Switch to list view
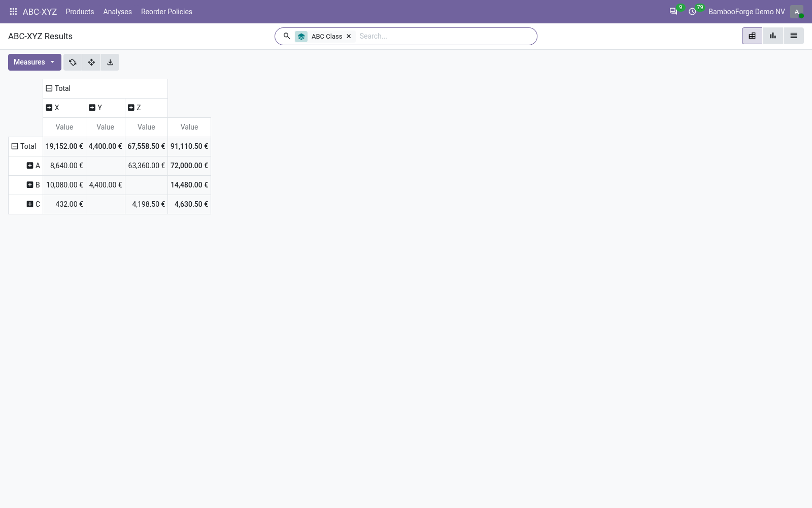812x508 pixels. (x=794, y=36)
